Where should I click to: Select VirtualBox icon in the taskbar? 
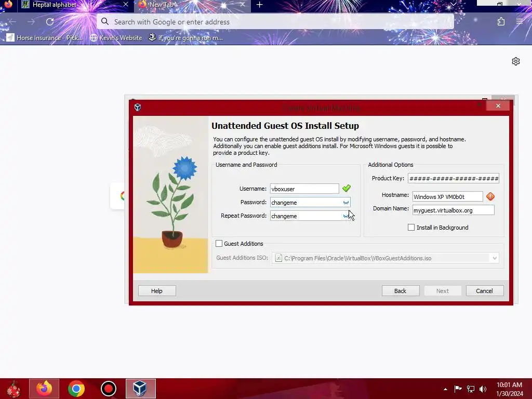(140, 389)
